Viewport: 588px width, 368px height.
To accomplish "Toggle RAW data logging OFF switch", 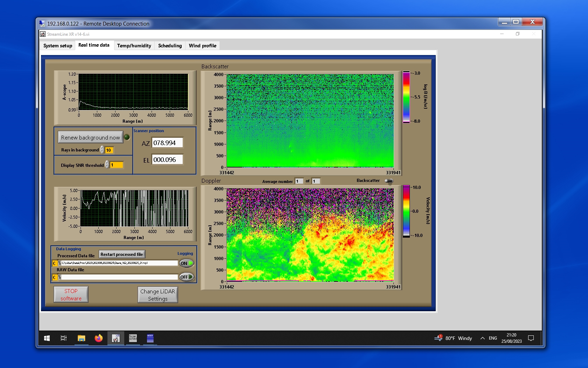I will (x=187, y=277).
